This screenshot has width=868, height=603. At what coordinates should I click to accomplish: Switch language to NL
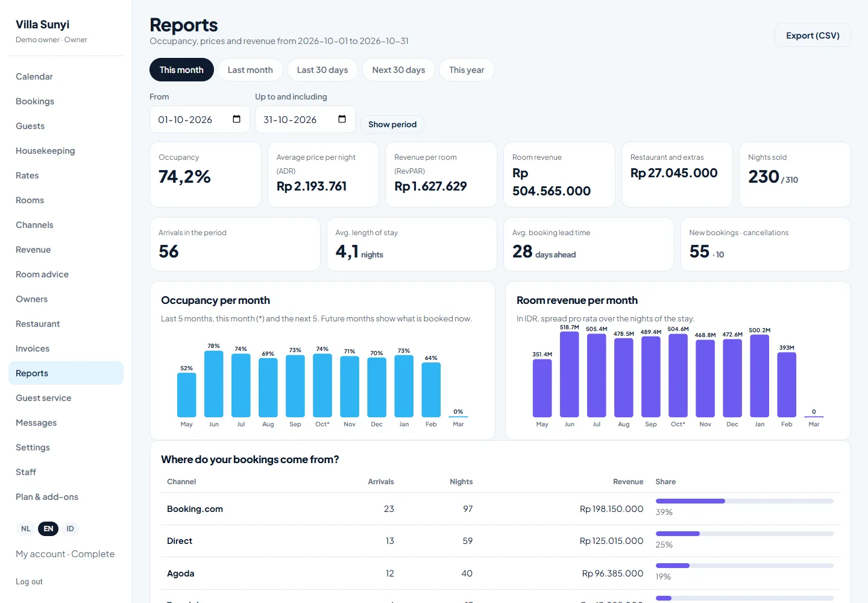(26, 529)
